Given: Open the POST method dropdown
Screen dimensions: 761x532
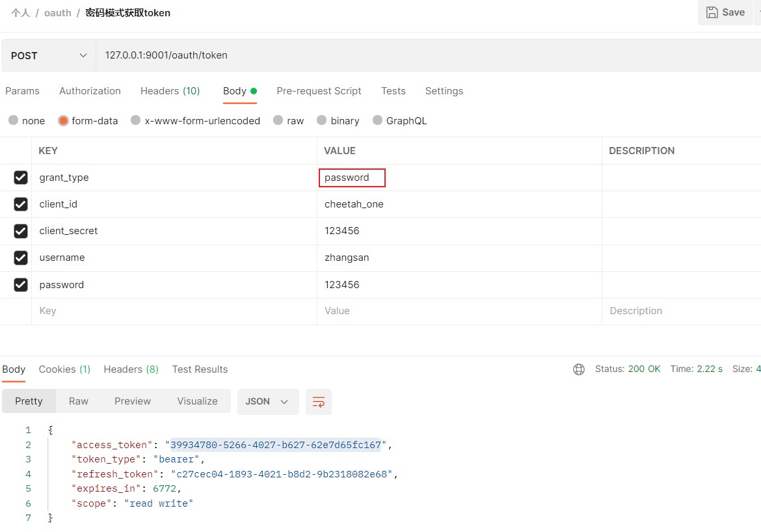Looking at the screenshot, I should [x=49, y=55].
